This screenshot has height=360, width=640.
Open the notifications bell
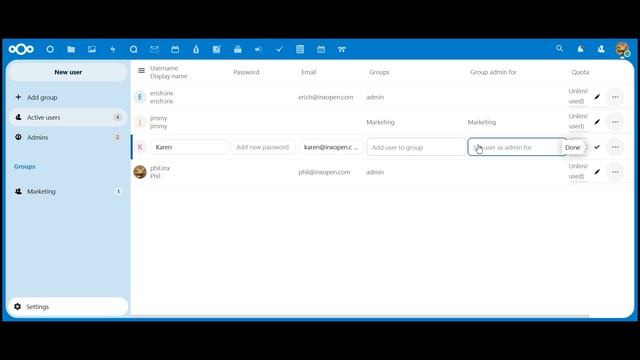[x=580, y=49]
